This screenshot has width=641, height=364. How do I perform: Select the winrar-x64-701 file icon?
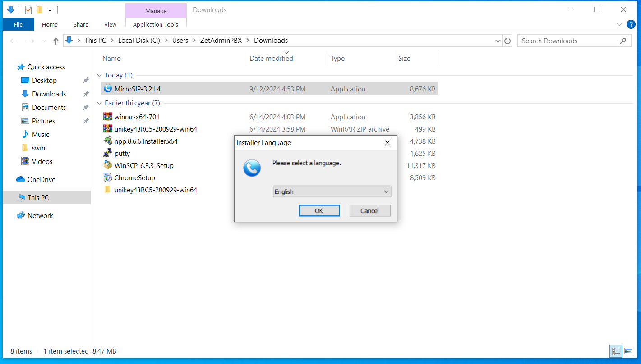click(x=107, y=117)
